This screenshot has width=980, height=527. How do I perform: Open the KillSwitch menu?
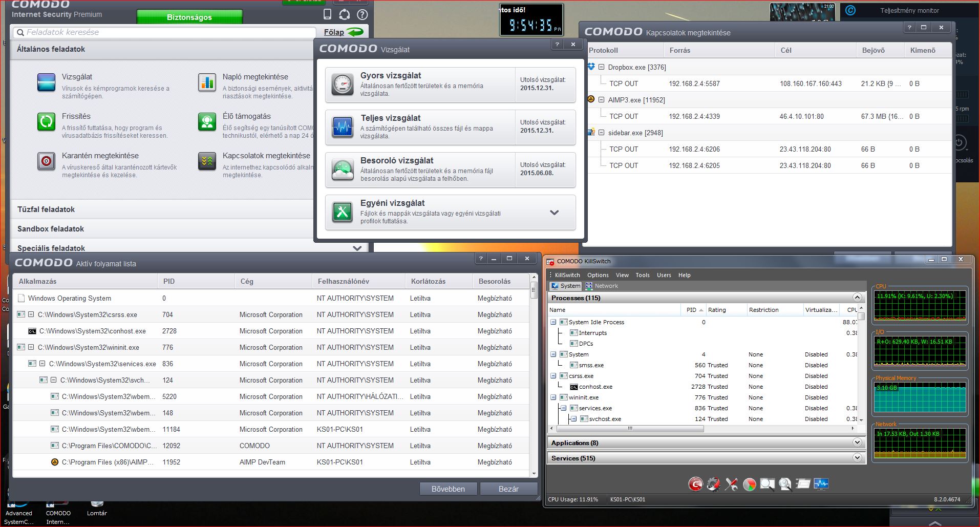point(567,275)
